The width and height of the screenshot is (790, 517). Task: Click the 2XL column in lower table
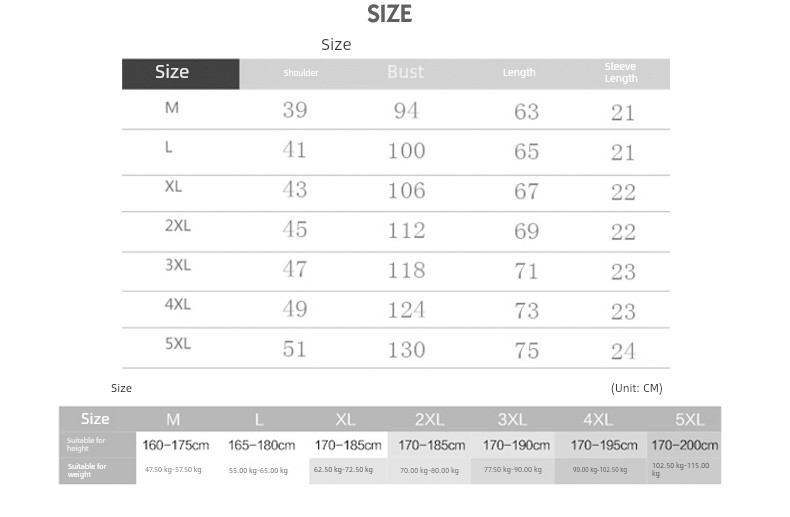pyautogui.click(x=429, y=419)
